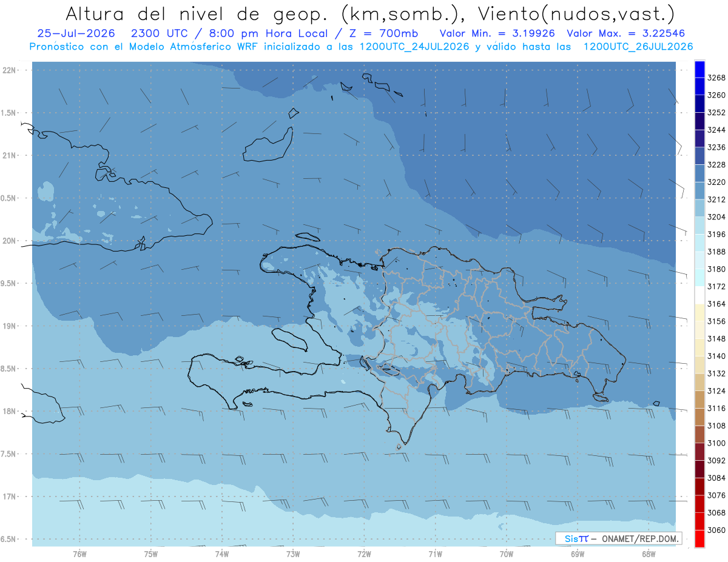728x562 pixels.
Task: Click the 69W longitude axis label
Action: (578, 554)
